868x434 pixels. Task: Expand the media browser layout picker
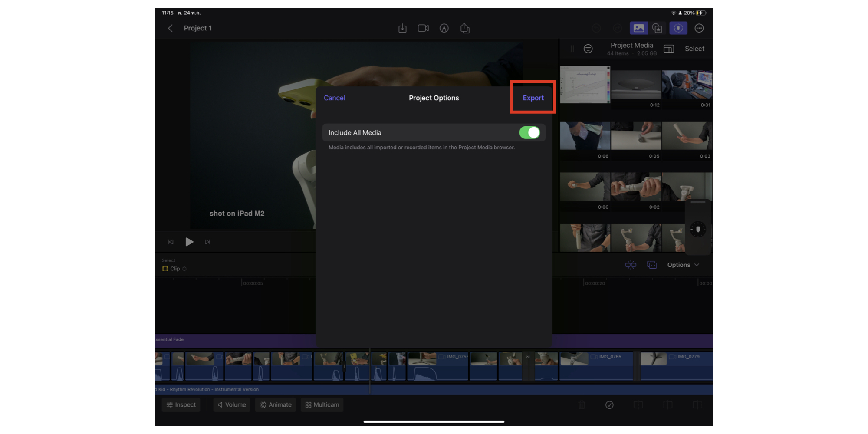click(x=669, y=49)
